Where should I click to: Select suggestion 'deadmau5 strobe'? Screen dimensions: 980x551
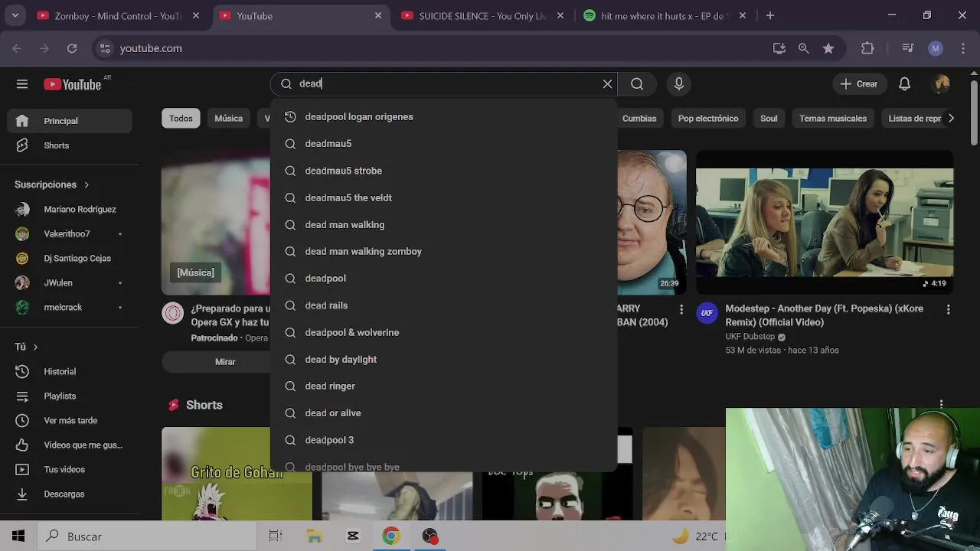(443, 171)
